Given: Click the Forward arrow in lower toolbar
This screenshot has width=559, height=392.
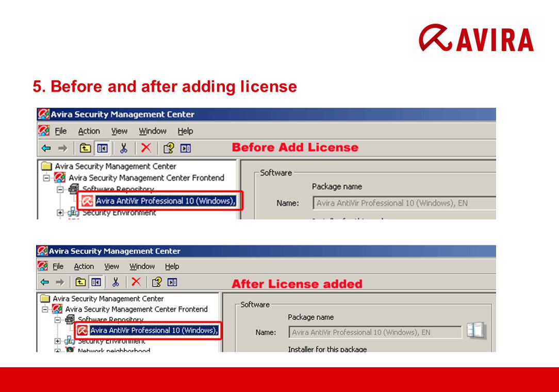Looking at the screenshot, I should (59, 282).
